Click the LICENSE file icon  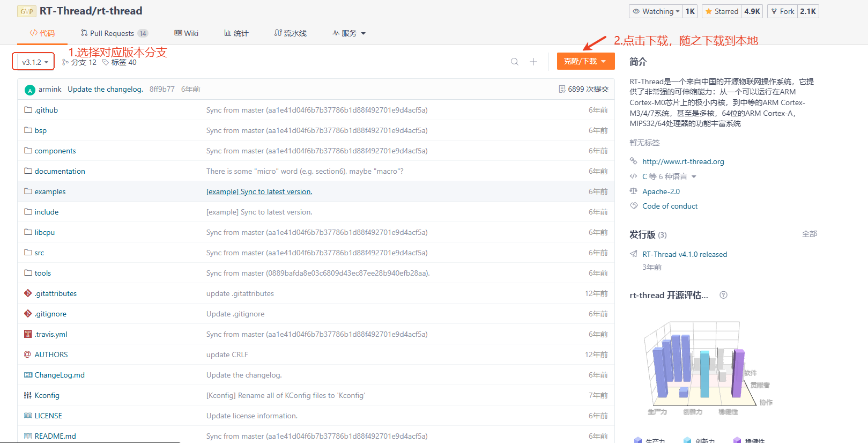click(x=28, y=416)
